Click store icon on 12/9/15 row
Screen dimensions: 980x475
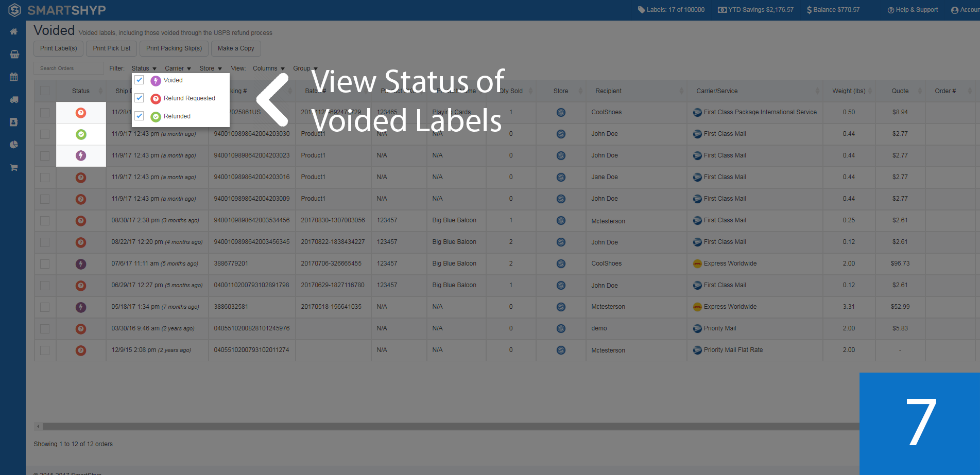[x=561, y=350]
